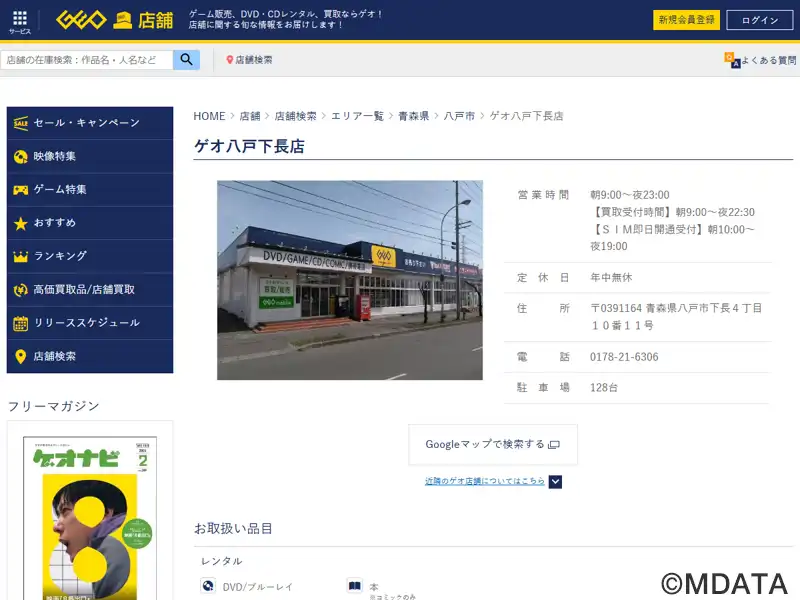Image resolution: width=800 pixels, height=600 pixels.
Task: Open 店舗検索 sidebar menu item
Action: (x=90, y=357)
